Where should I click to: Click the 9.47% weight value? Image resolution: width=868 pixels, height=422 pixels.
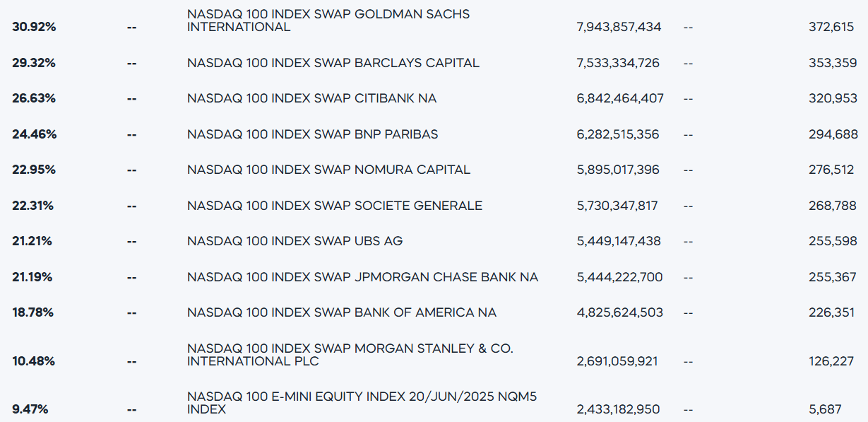point(31,409)
